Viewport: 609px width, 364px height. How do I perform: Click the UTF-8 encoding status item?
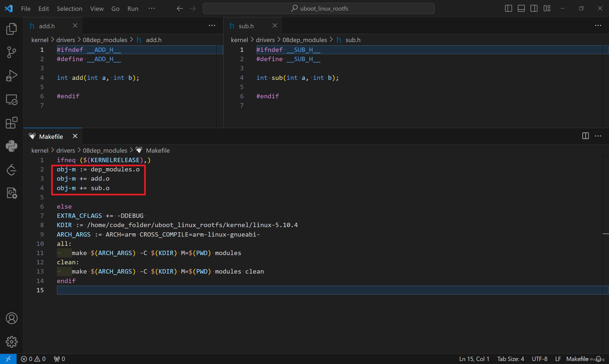[x=539, y=359]
